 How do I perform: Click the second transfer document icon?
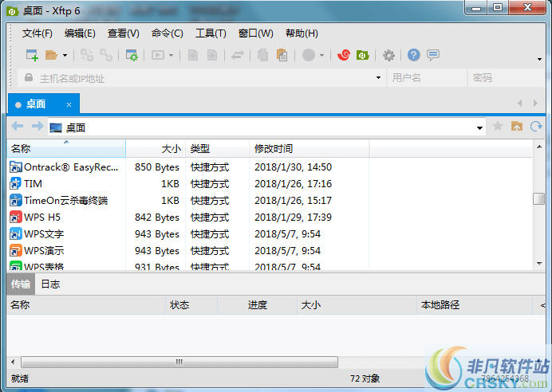tap(212, 55)
